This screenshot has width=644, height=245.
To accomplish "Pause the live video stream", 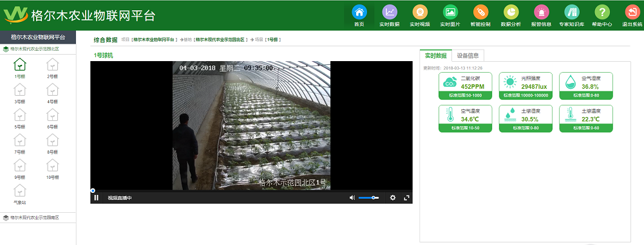I will [96, 198].
